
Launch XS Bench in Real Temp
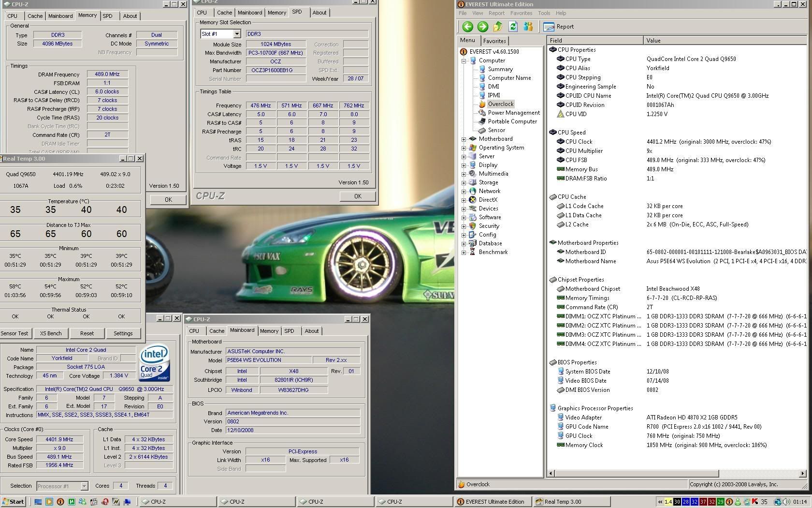pos(51,333)
